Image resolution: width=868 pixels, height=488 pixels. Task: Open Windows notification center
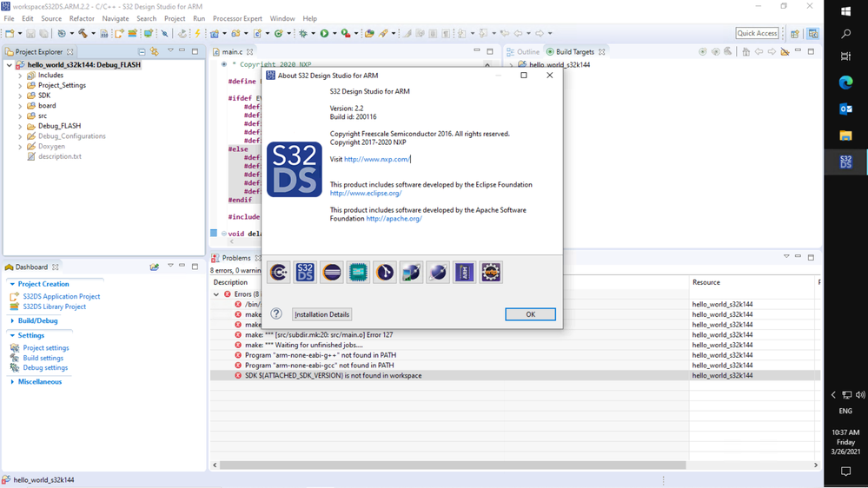point(845,472)
